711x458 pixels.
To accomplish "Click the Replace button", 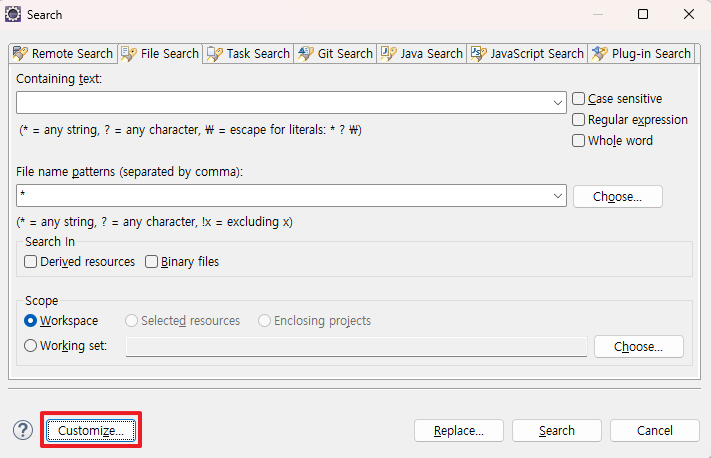I will [x=459, y=430].
